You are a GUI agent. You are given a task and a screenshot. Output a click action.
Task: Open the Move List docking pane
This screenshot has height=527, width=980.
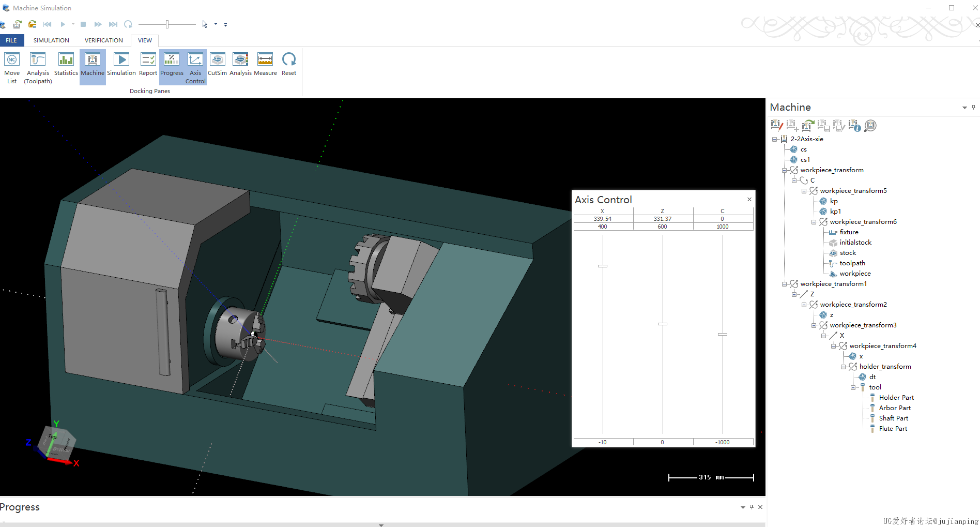[x=12, y=68]
